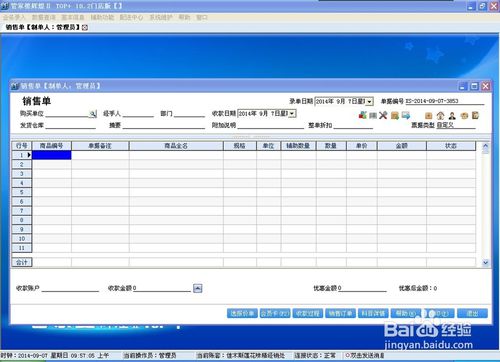This screenshot has height=362, width=500.
Task: Click the 单据备注 column header
Action: [100, 146]
